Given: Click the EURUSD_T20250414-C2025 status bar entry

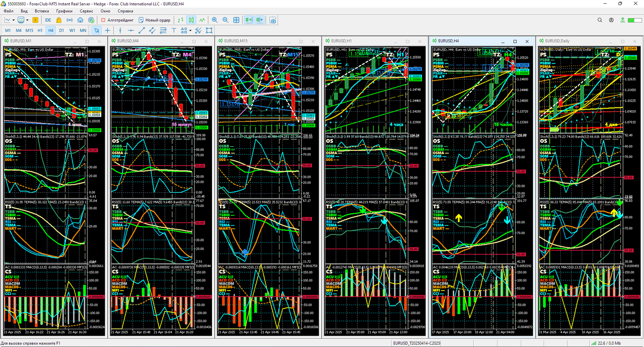Looking at the screenshot, I should point(417,343).
